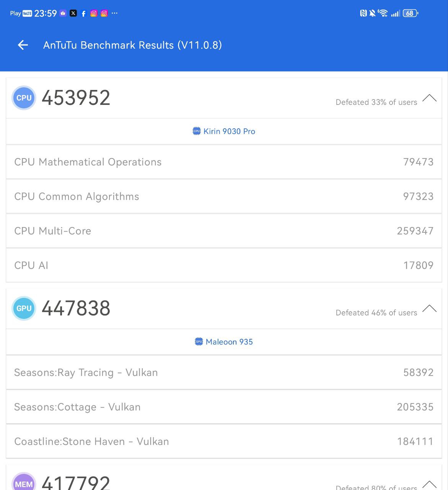Collapse the GPU section with its chevron
Image resolution: width=448 pixels, height=490 pixels.
point(429,309)
